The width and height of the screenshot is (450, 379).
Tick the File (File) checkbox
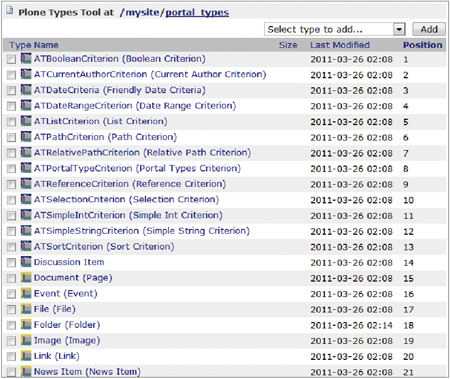(x=11, y=309)
